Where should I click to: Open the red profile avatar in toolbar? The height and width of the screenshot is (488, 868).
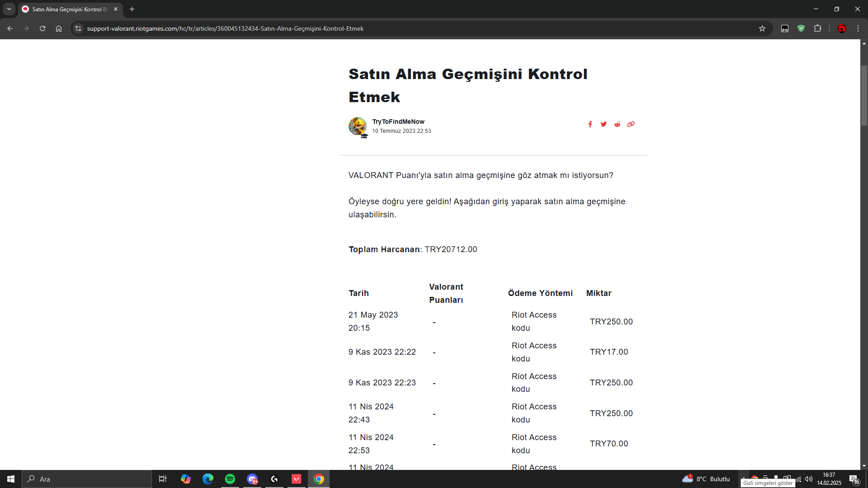tap(841, 28)
